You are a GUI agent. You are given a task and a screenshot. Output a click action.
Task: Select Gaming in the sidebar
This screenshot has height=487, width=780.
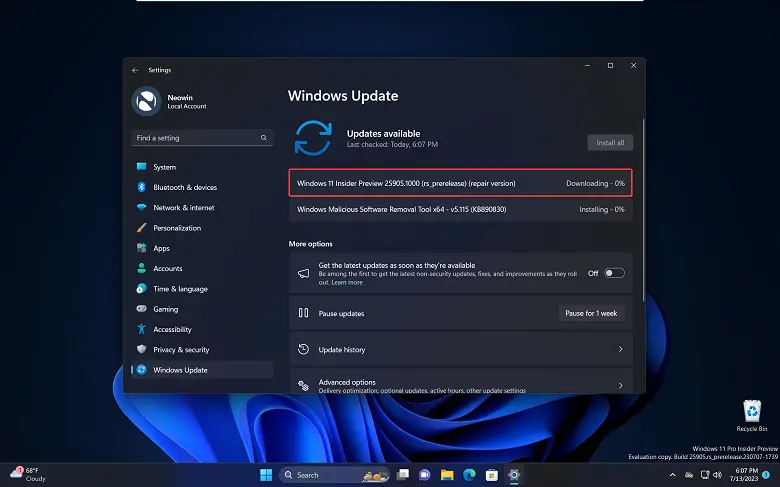[x=202, y=309]
